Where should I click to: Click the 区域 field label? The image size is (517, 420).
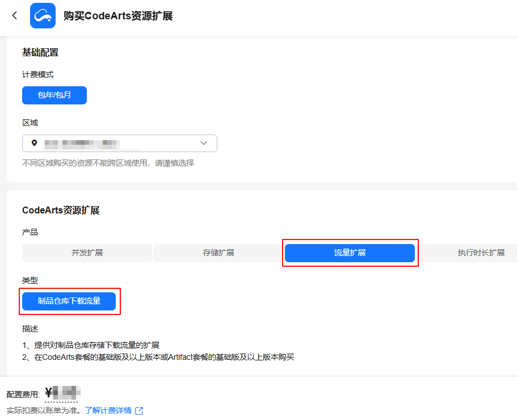click(x=30, y=123)
